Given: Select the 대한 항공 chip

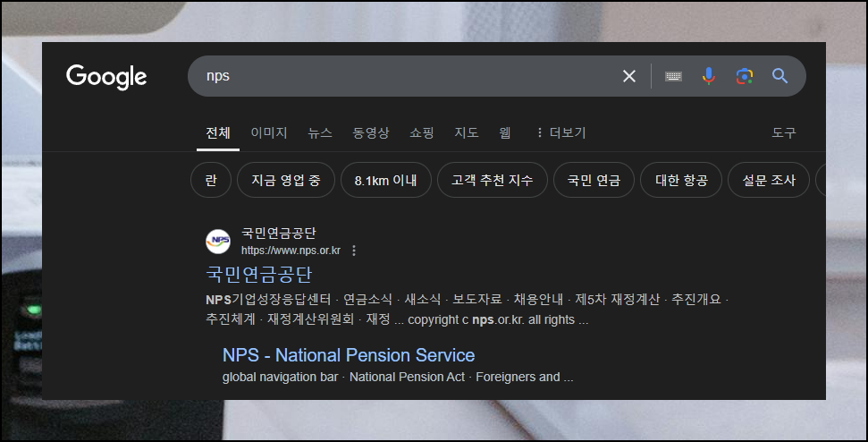Looking at the screenshot, I should tap(681, 180).
